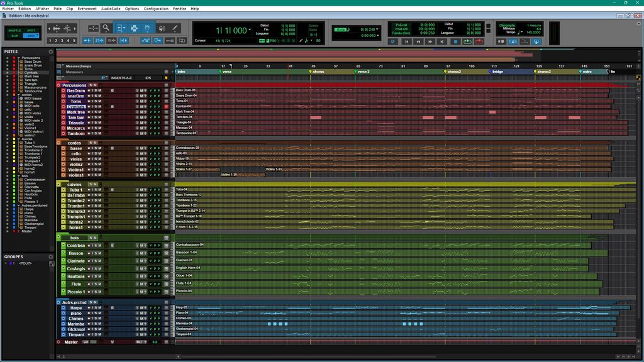Screen dimensions: 644x362
Task: Select the Zoomer magnifying glass tool
Action: pyautogui.click(x=106, y=28)
